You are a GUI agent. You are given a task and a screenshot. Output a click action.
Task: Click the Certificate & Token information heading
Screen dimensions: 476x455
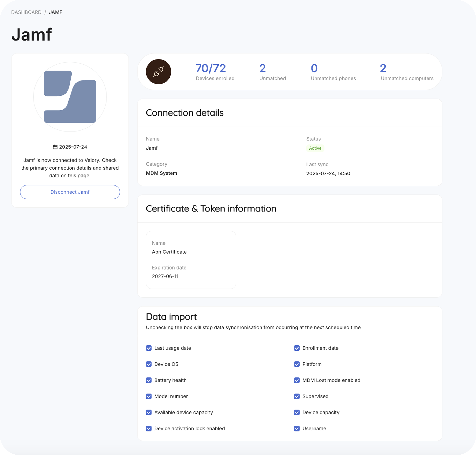click(x=211, y=209)
